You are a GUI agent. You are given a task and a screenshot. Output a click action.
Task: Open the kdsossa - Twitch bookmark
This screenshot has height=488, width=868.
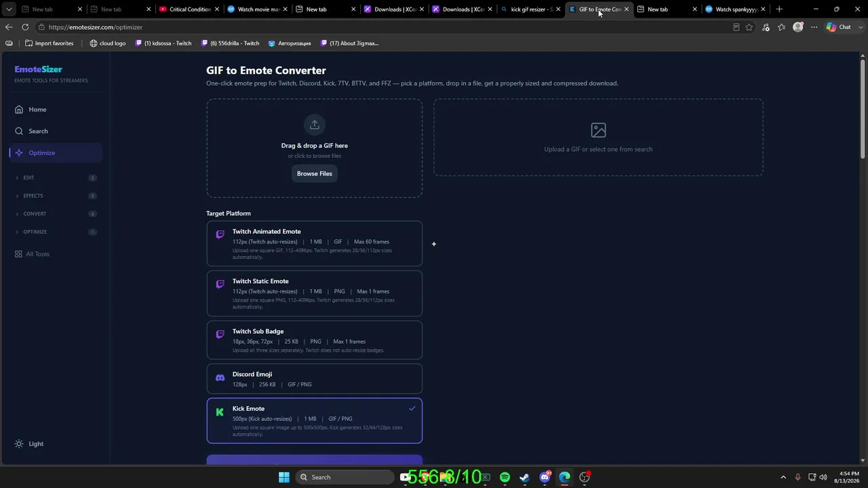click(x=163, y=43)
